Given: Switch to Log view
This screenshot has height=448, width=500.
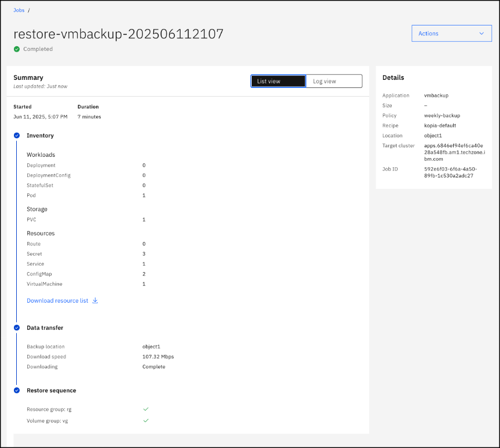Looking at the screenshot, I should coord(333,82).
